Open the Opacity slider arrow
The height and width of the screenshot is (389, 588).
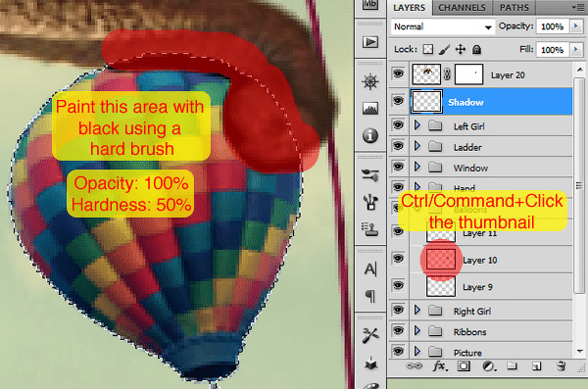pyautogui.click(x=576, y=26)
